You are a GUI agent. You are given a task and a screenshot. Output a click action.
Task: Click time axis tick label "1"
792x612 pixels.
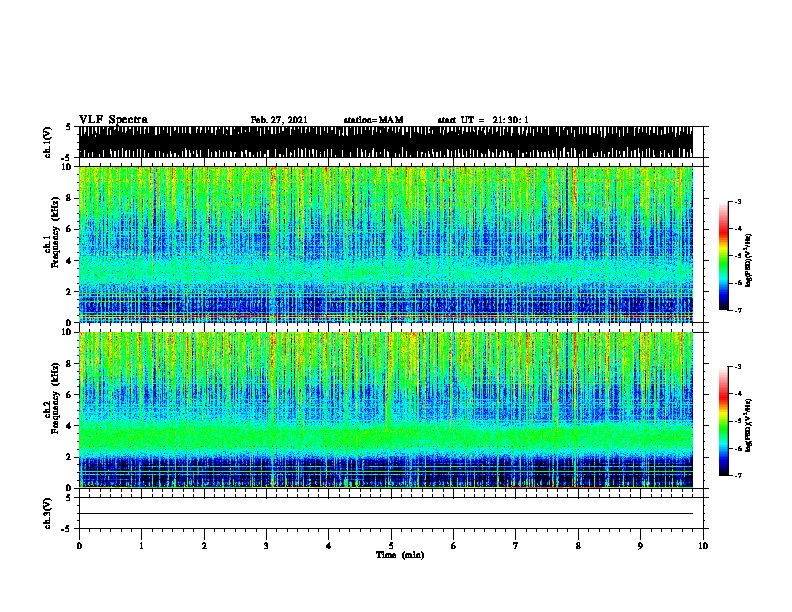click(x=141, y=546)
